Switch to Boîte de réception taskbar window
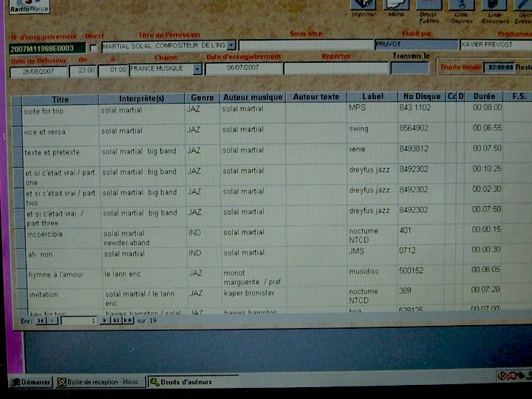Screen dimensions: 532x399 pyautogui.click(x=100, y=382)
